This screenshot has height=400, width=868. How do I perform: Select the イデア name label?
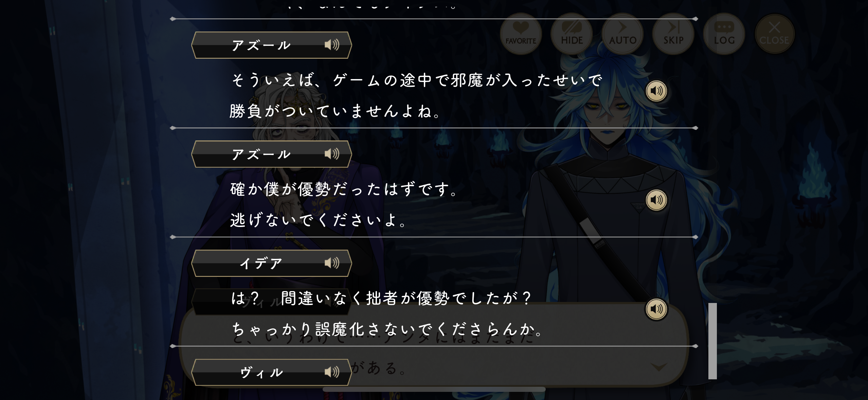click(261, 263)
